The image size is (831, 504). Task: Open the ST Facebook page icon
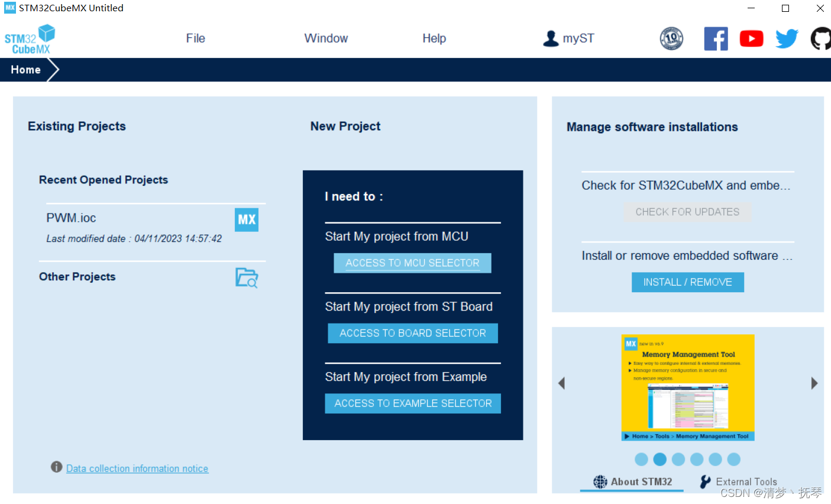(716, 39)
